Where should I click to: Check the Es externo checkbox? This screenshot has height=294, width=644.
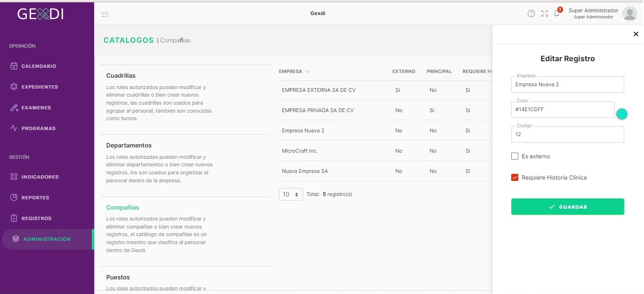pyautogui.click(x=515, y=156)
